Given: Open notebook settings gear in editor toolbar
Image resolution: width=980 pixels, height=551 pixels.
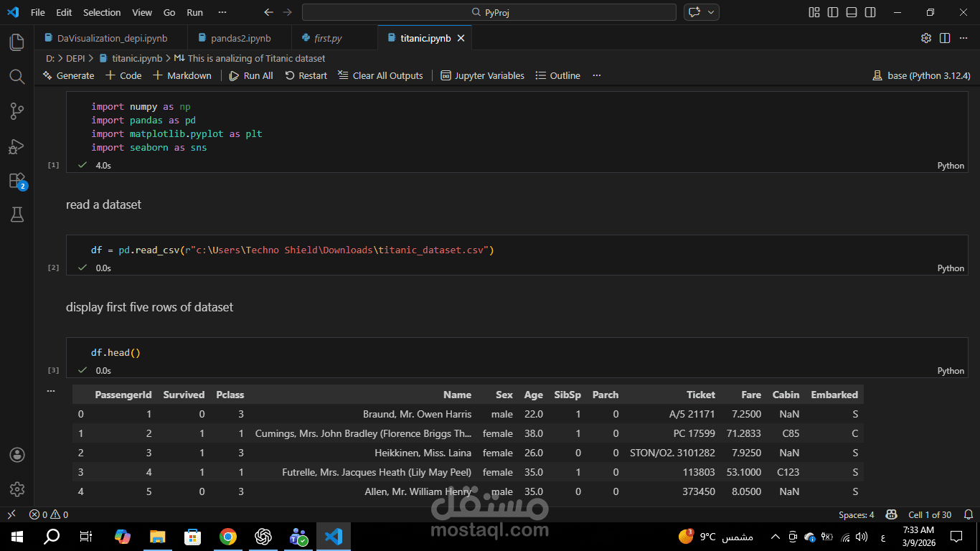Looking at the screenshot, I should 926,38.
